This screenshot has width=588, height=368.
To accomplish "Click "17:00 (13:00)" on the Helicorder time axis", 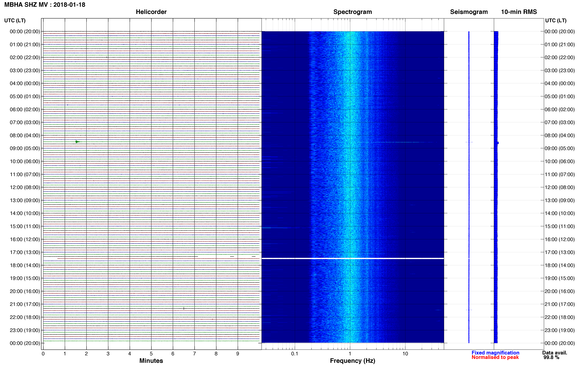I will tap(25, 252).
